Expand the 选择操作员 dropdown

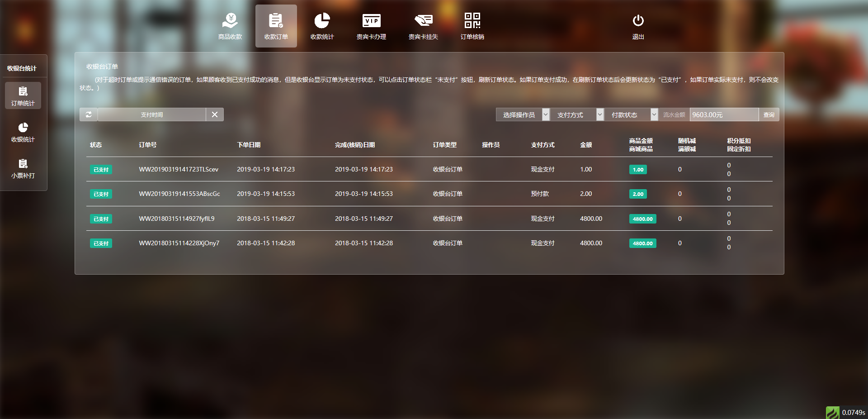click(523, 115)
